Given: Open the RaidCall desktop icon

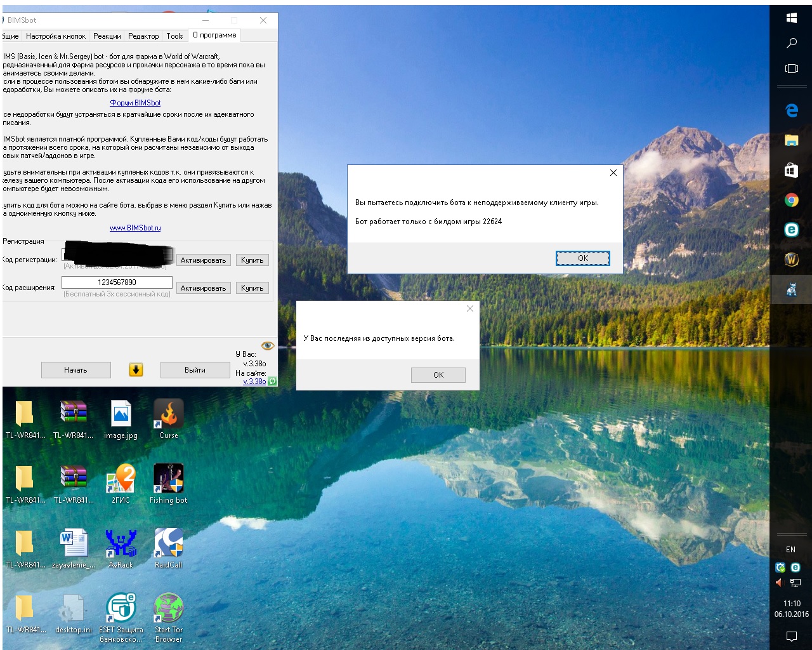Looking at the screenshot, I should (x=169, y=543).
